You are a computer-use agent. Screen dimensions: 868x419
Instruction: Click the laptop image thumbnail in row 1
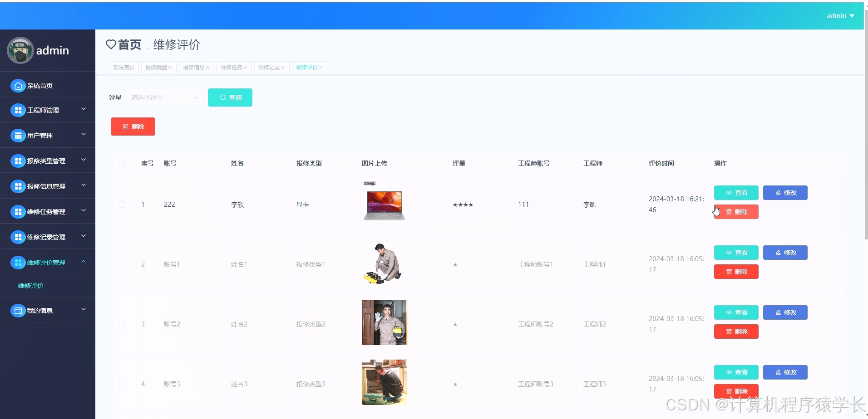pos(384,204)
